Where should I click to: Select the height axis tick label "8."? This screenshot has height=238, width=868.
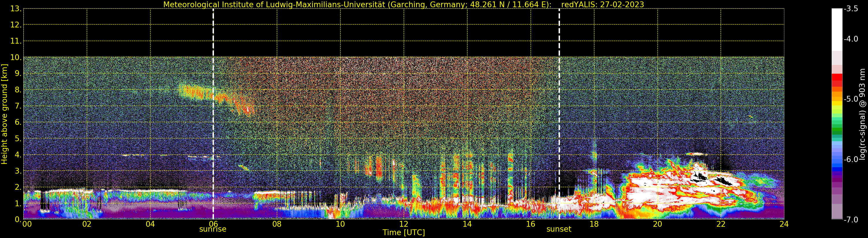18,90
